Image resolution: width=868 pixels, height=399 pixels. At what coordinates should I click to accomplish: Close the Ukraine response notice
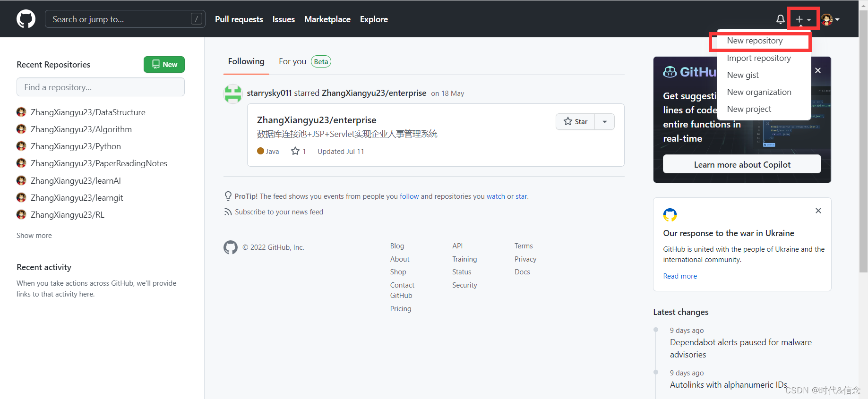click(x=818, y=211)
